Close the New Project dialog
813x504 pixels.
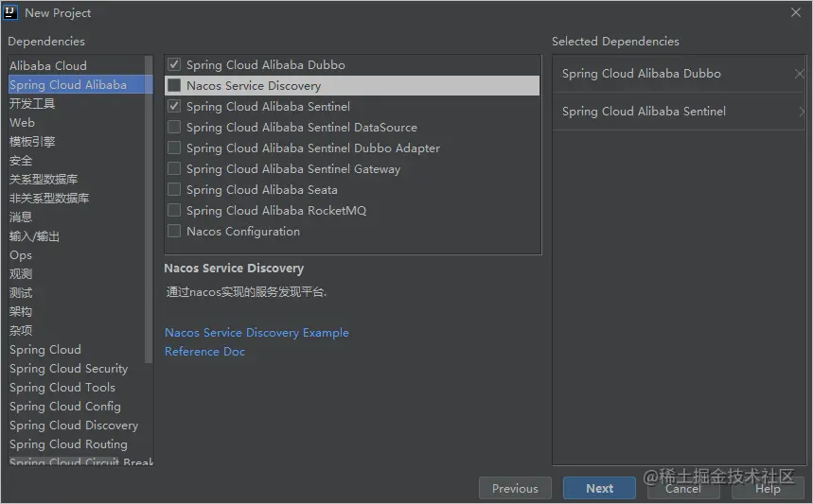pos(796,12)
